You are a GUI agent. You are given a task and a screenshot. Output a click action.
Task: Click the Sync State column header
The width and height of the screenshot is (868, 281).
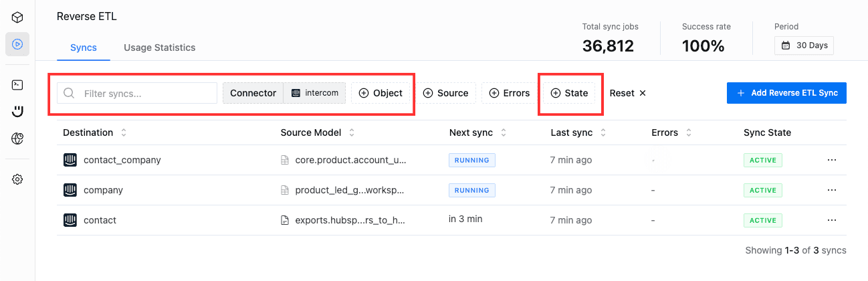[x=767, y=132]
